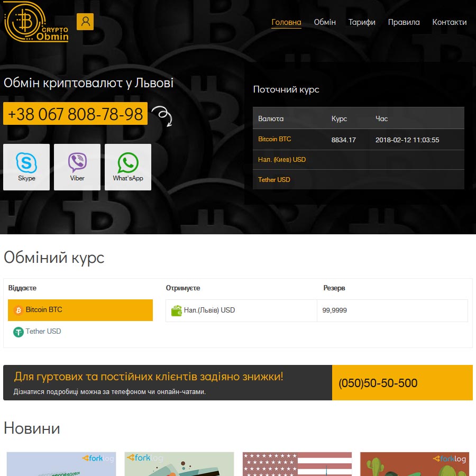Contact via What'sApp icon
The width and height of the screenshot is (476, 476).
click(x=128, y=167)
